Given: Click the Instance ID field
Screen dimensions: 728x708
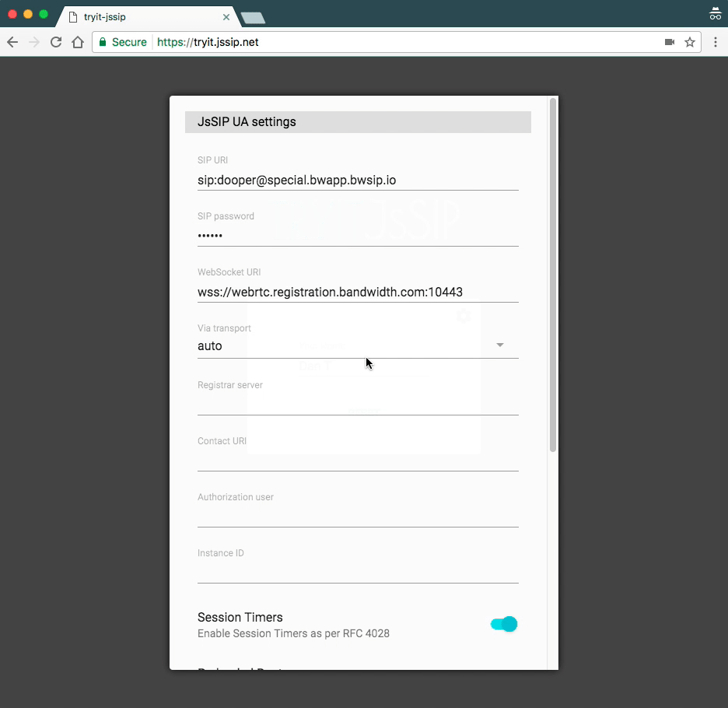Looking at the screenshot, I should pyautogui.click(x=358, y=573).
